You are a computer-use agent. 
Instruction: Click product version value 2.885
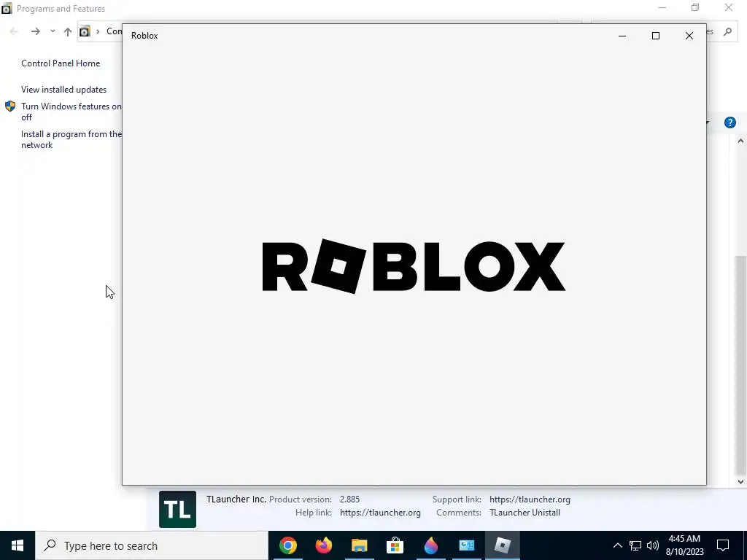point(349,499)
